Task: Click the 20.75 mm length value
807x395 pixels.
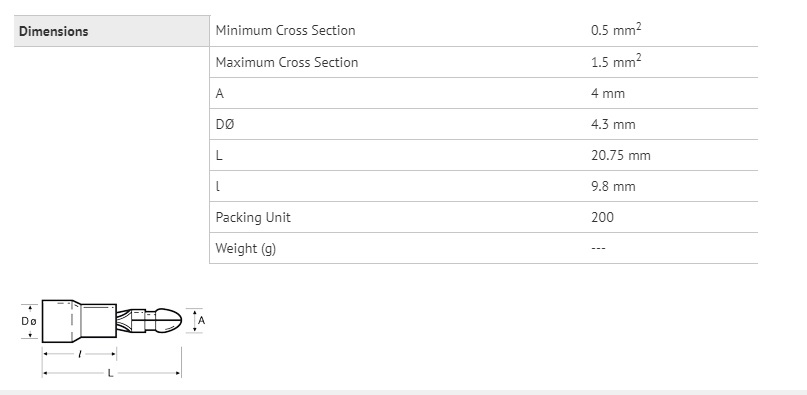Action: 621,156
